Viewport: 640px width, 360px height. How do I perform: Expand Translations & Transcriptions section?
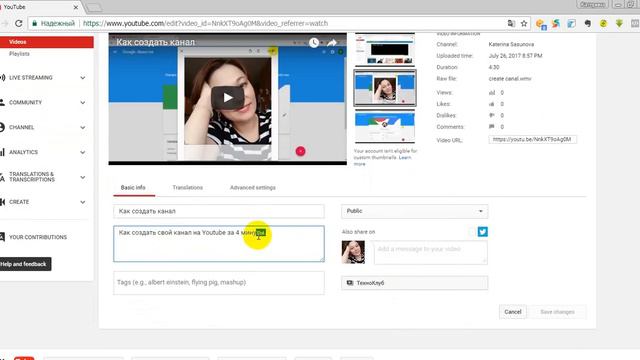pos(83,177)
